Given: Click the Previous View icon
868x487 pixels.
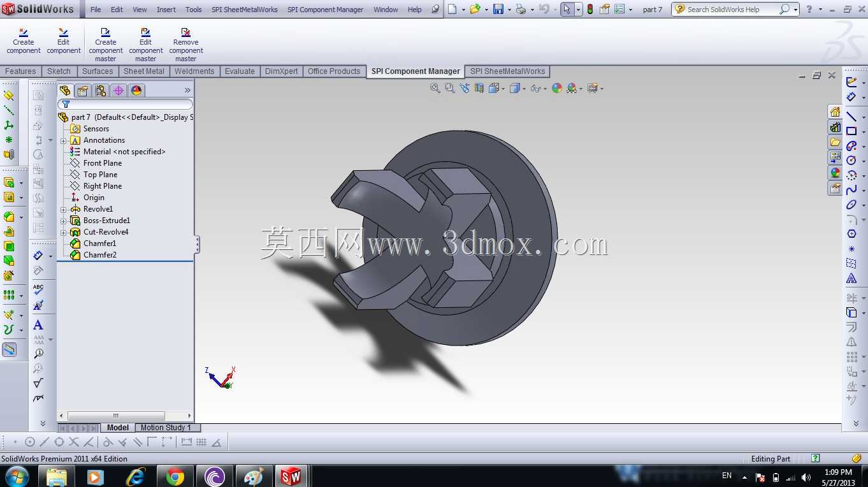Looking at the screenshot, I should [465, 88].
